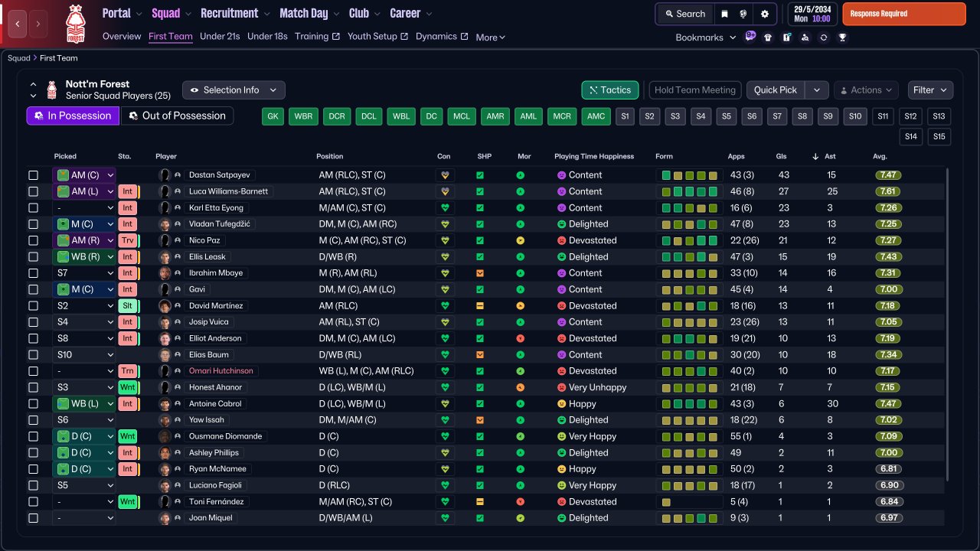Open the Match Day menu
This screenshot has height=551, width=980.
(309, 13)
